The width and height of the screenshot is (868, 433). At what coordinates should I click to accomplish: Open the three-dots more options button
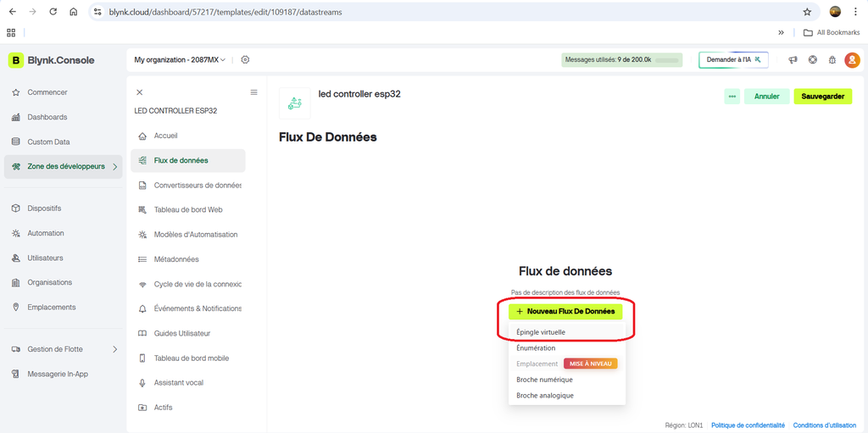click(732, 97)
